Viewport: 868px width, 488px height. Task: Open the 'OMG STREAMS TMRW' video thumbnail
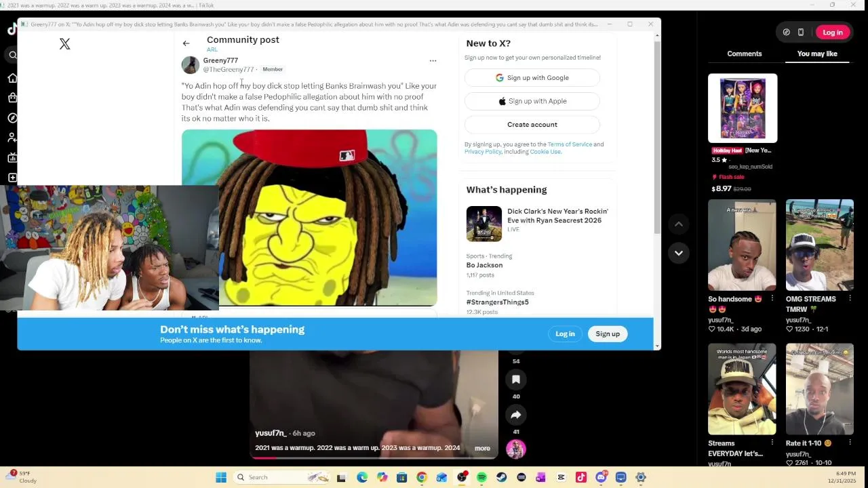[x=820, y=245]
